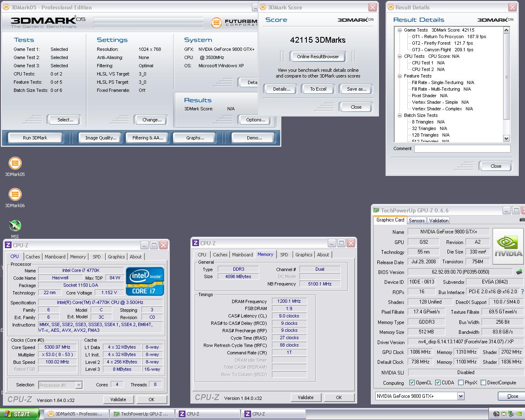525x420 pixels.
Task: Click the Run 3DMark button
Action: (x=35, y=138)
